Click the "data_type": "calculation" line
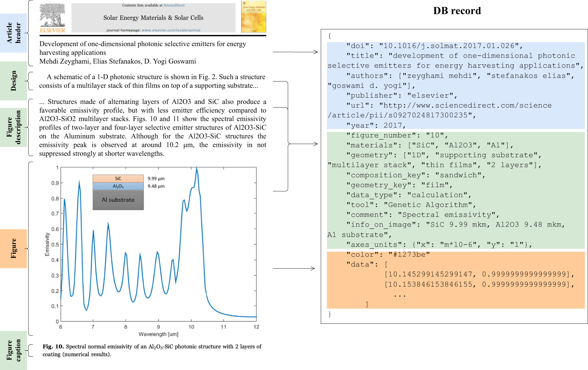 pyautogui.click(x=409, y=195)
